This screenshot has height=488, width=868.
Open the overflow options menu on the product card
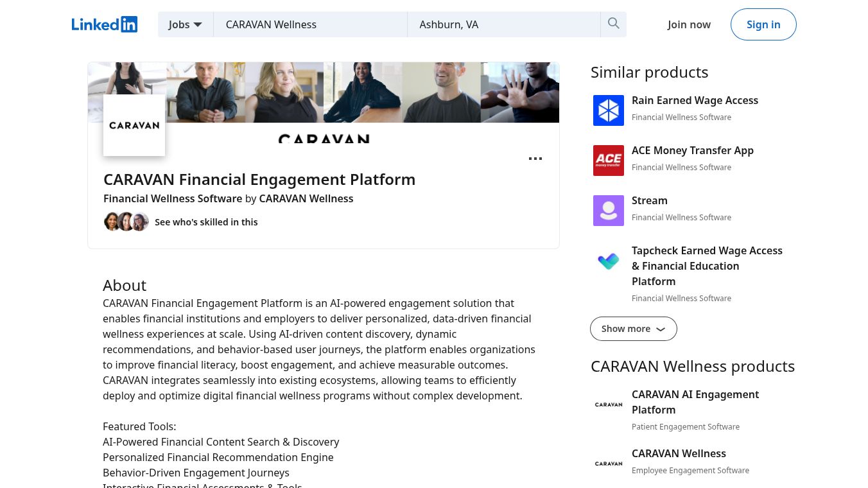tap(535, 159)
